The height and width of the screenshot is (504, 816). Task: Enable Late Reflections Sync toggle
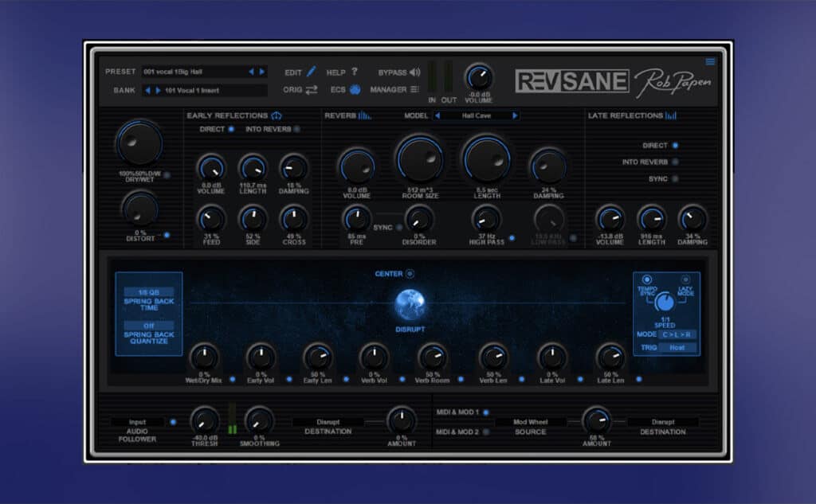tap(675, 179)
